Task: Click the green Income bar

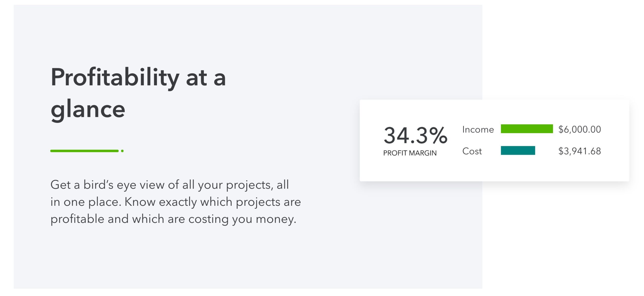Action: pos(527,129)
